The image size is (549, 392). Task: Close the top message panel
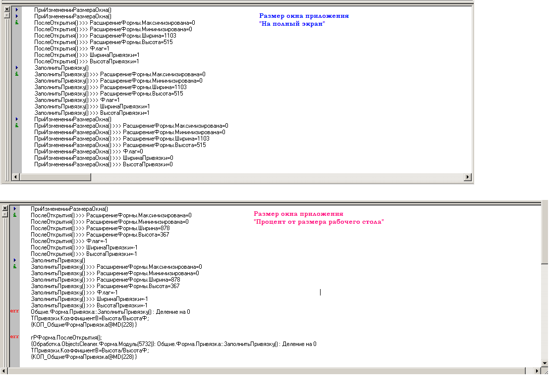click(6, 9)
